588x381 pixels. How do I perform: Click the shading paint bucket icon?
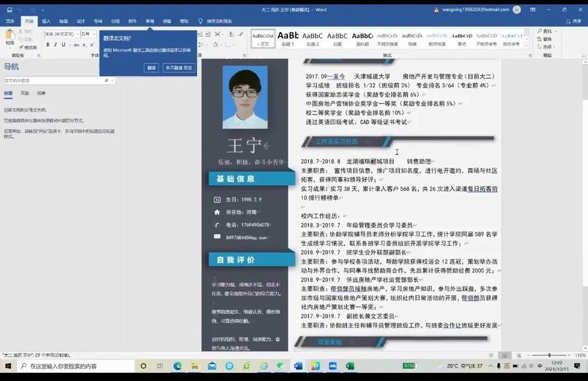click(x=215, y=45)
